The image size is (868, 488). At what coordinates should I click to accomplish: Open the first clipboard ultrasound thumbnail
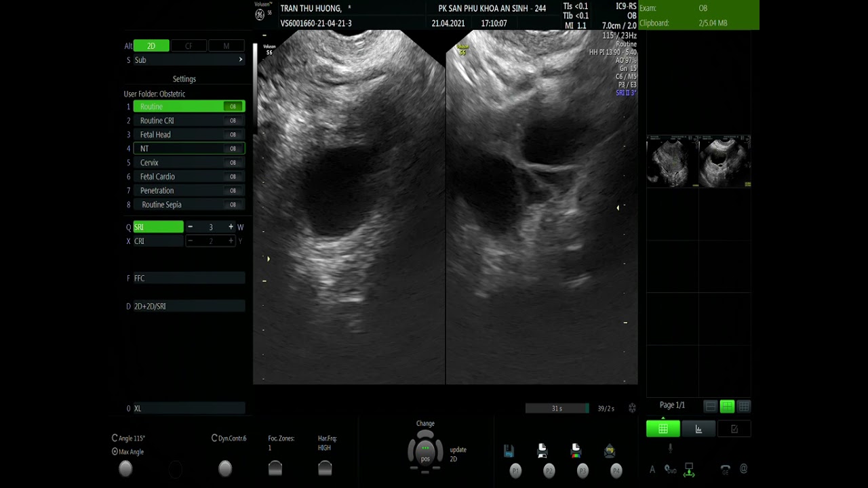tap(672, 161)
